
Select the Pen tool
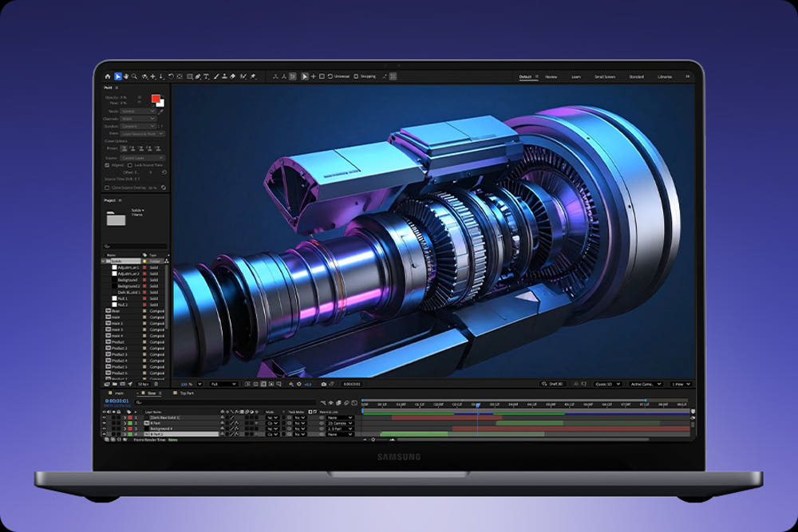198,77
